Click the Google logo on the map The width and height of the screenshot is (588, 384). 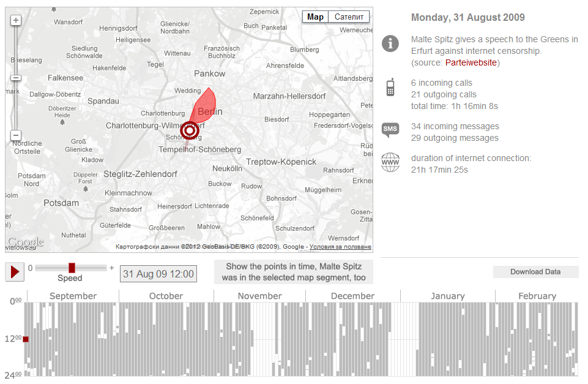[26, 242]
